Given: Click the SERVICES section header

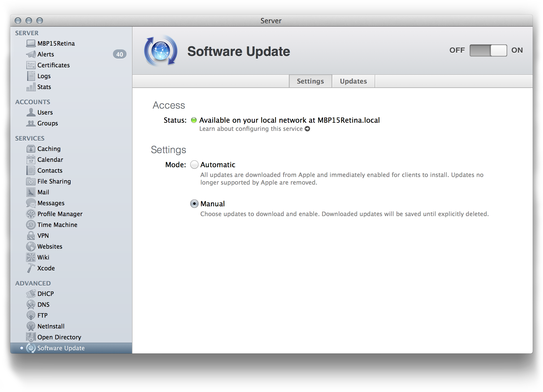Looking at the screenshot, I should tap(30, 138).
